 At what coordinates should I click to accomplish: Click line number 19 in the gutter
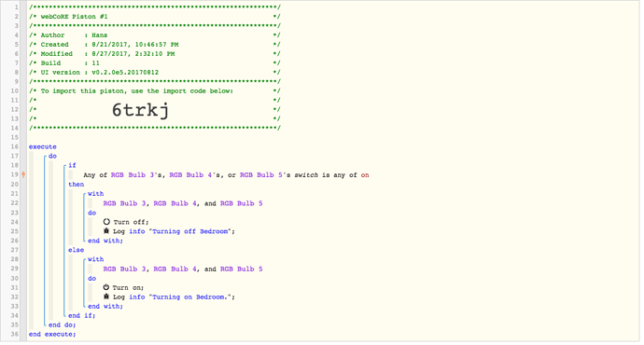point(14,174)
